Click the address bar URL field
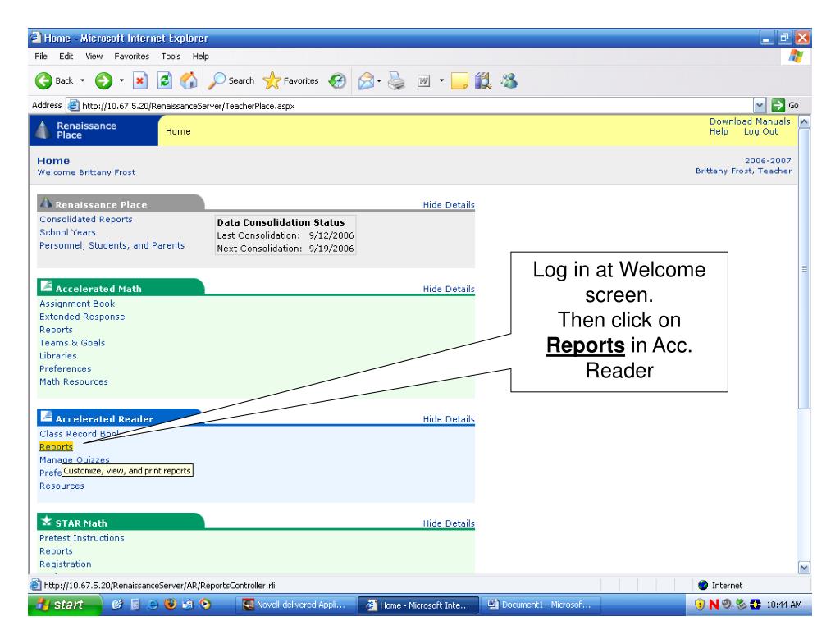Viewport: 840px width, 630px height. (416, 106)
